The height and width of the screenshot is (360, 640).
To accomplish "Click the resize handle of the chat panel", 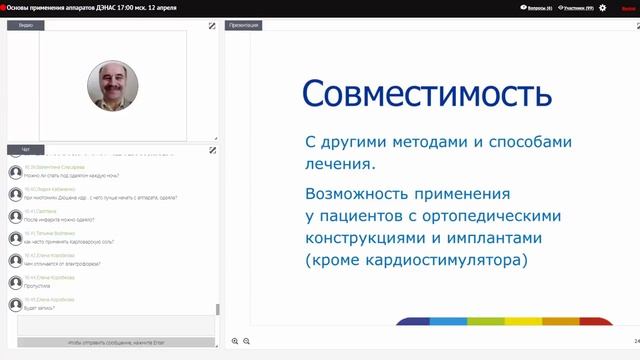I will click(216, 346).
